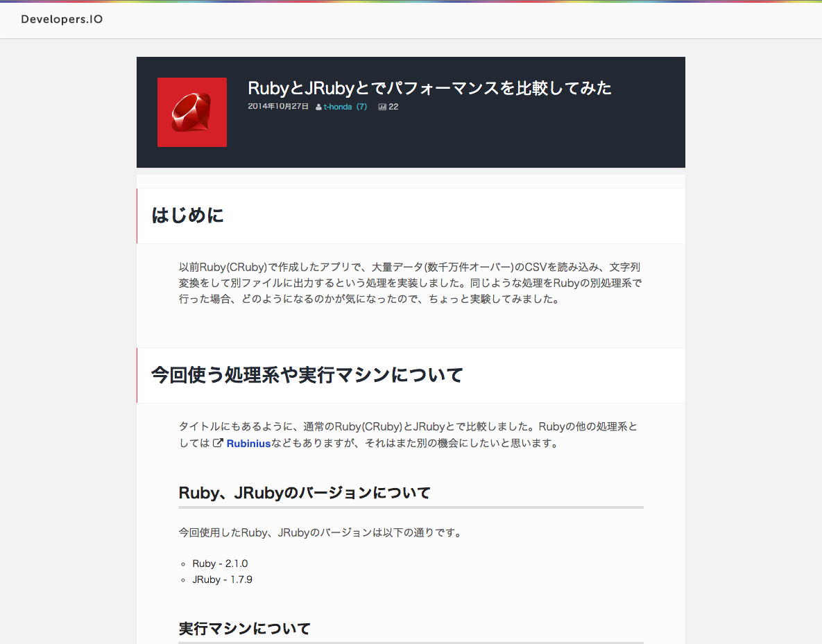
Task: Click the author person icon
Action: pyautogui.click(x=318, y=107)
